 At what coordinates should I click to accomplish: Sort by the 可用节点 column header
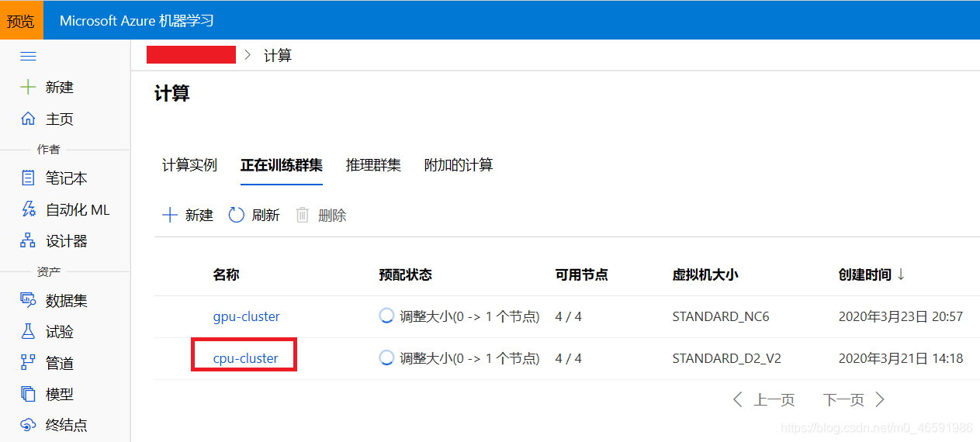[581, 275]
